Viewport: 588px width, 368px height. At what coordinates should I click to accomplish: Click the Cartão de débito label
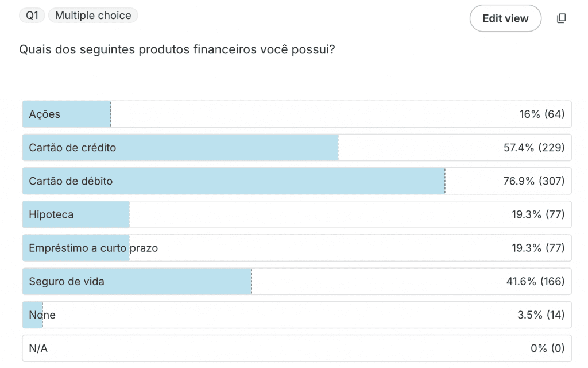click(71, 181)
